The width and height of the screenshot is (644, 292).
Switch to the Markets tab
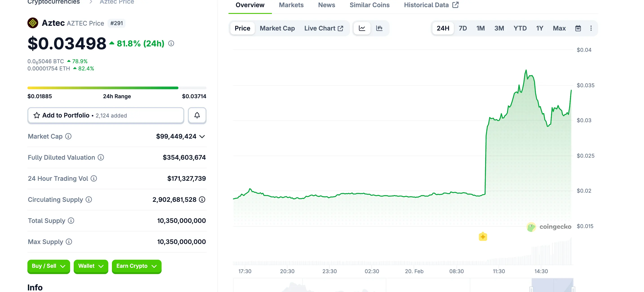click(x=291, y=5)
